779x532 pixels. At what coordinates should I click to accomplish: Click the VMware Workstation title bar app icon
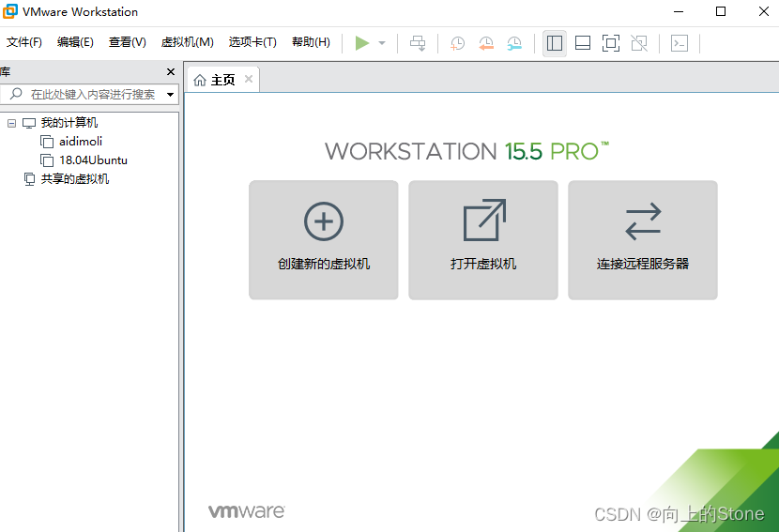point(10,11)
